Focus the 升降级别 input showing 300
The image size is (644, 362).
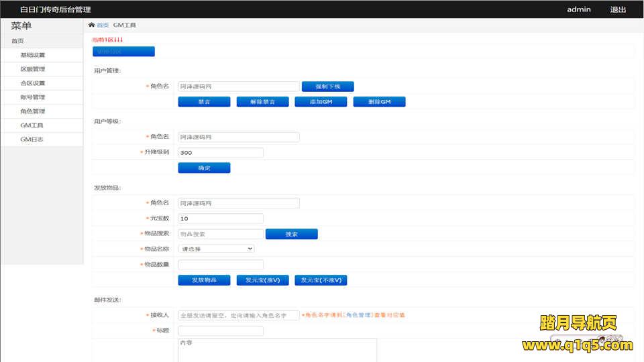pyautogui.click(x=220, y=153)
